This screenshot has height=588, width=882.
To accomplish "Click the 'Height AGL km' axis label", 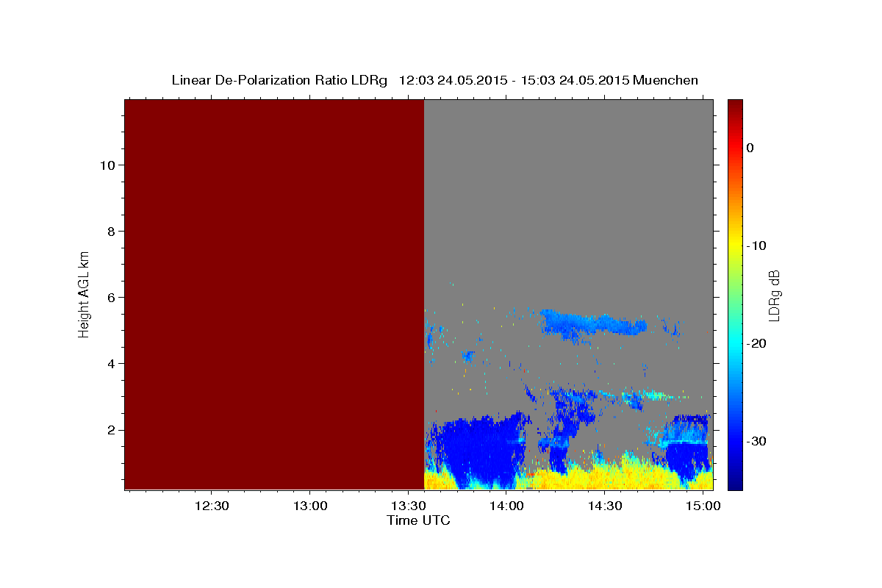I will [85, 293].
